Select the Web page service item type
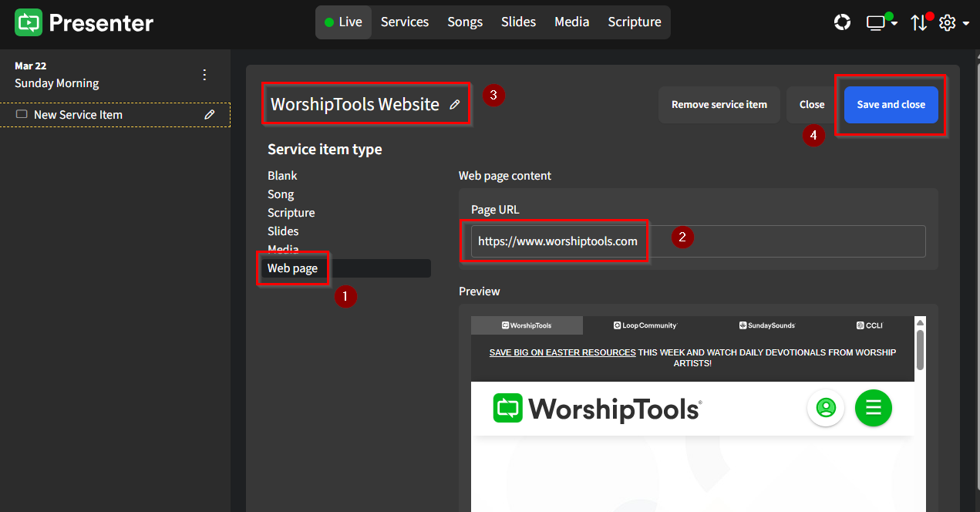Viewport: 980px width, 512px height. pyautogui.click(x=293, y=268)
